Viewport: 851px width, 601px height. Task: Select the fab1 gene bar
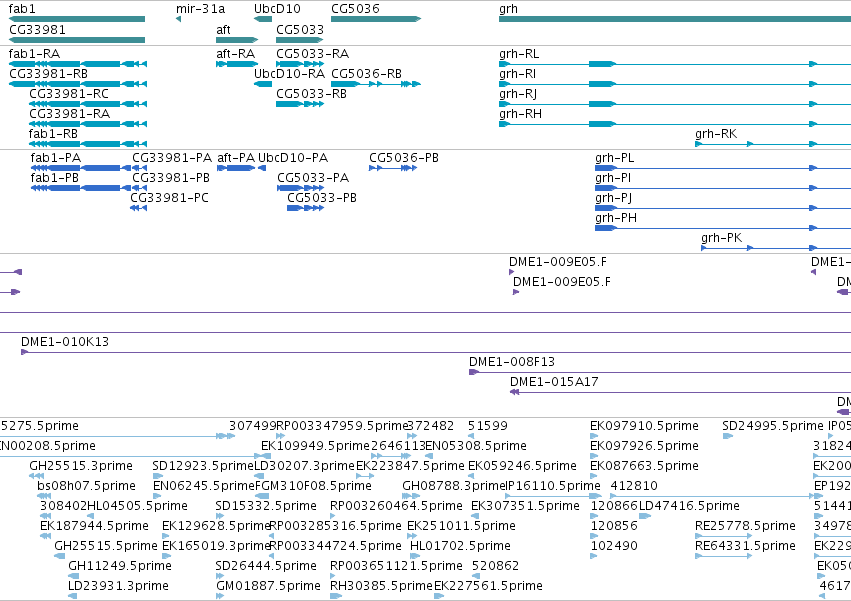pyautogui.click(x=77, y=19)
